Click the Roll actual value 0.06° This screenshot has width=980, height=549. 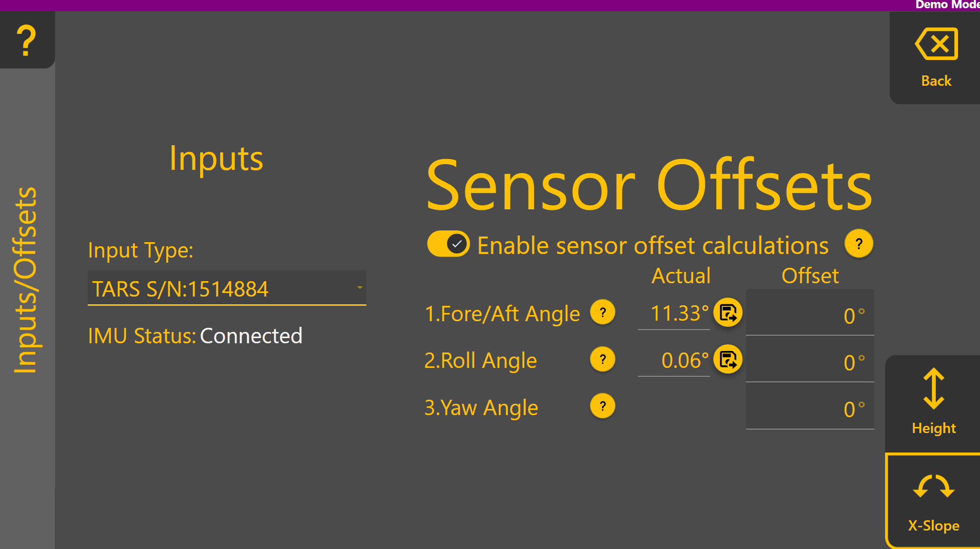[683, 361]
